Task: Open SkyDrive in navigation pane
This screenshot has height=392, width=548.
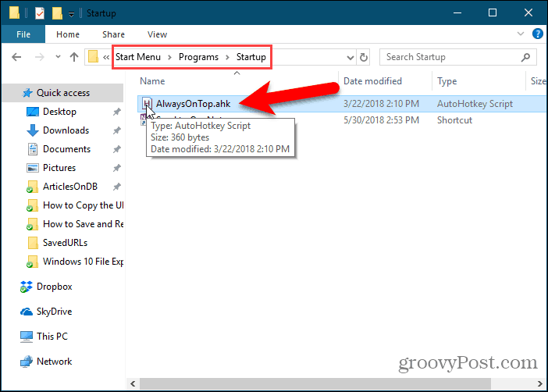Action: pos(54,312)
